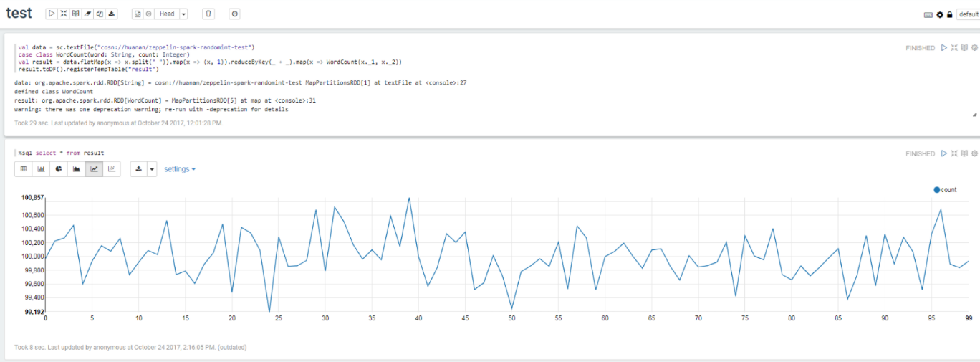Toggle output visibility of SQL paragraph
The height and width of the screenshot is (362, 980).
(964, 153)
